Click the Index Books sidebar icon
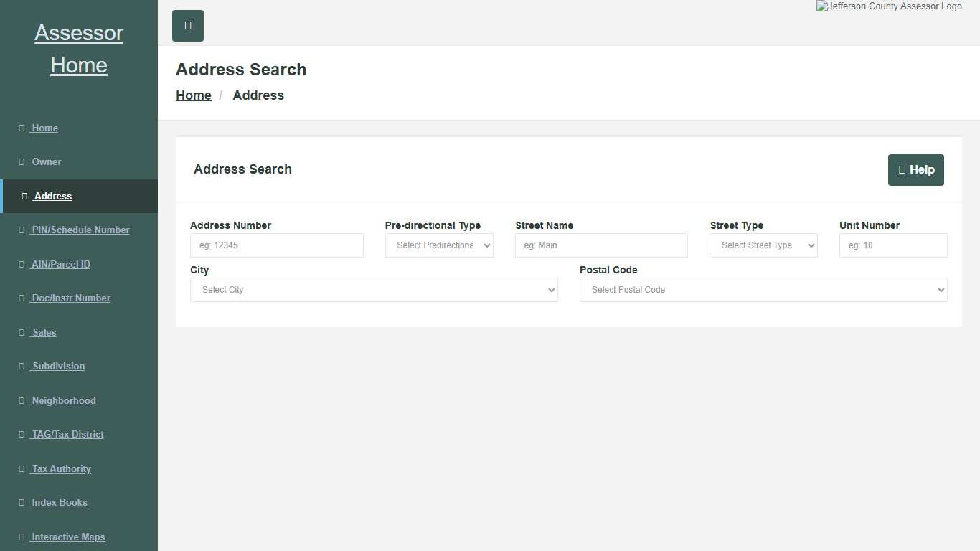Viewport: 980px width, 551px height. (x=22, y=502)
